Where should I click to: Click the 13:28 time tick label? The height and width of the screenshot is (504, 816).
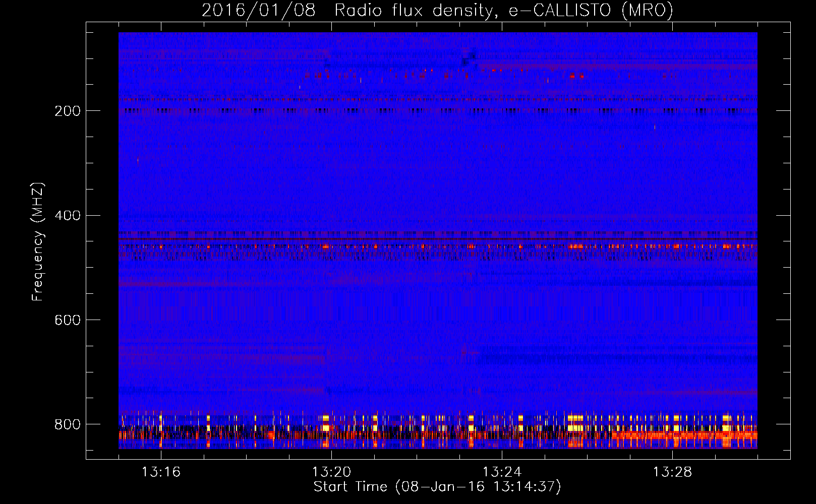672,472
